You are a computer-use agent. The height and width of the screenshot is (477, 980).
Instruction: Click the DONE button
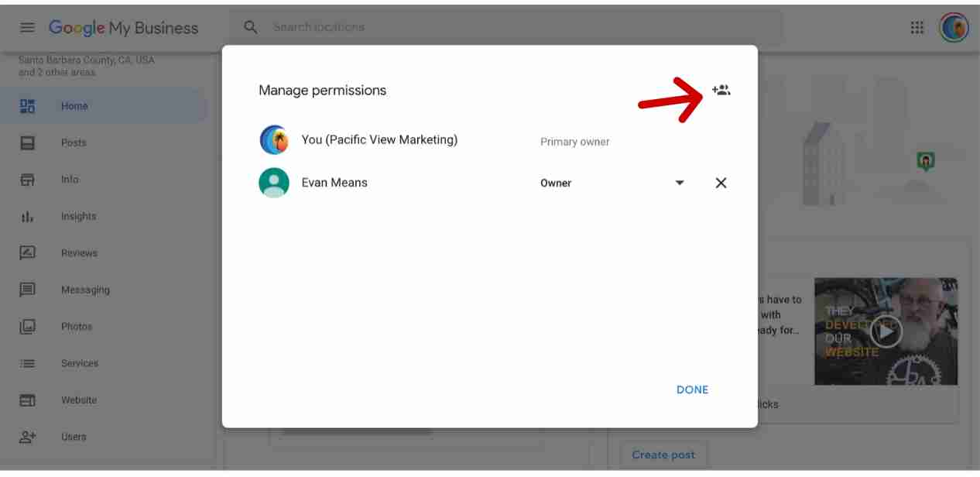pyautogui.click(x=692, y=390)
